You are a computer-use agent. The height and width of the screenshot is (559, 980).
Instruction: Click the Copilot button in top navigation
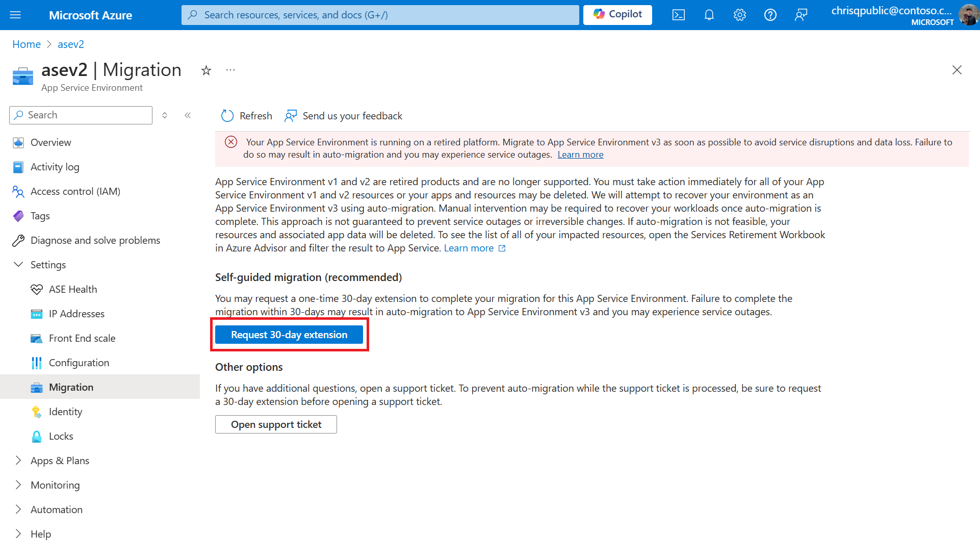click(x=617, y=14)
